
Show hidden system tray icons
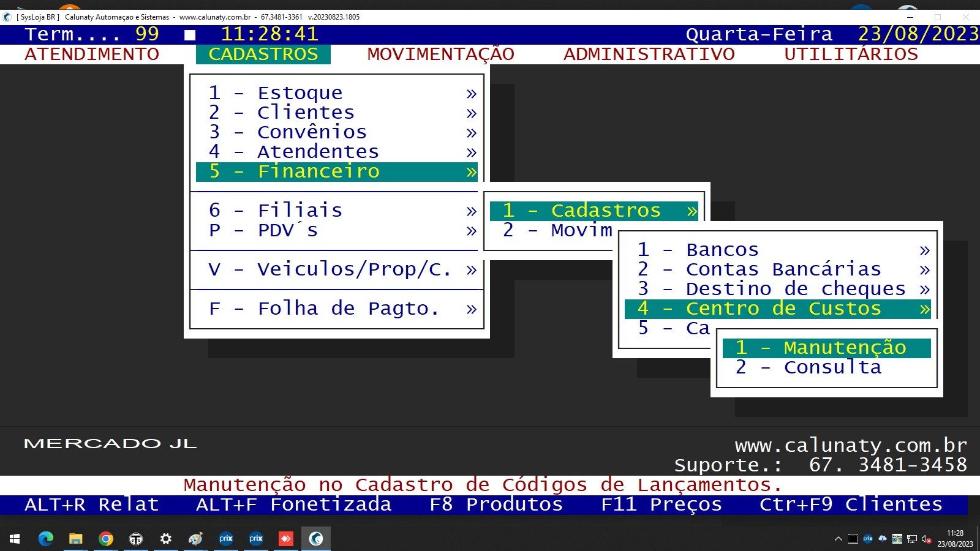coord(838,539)
